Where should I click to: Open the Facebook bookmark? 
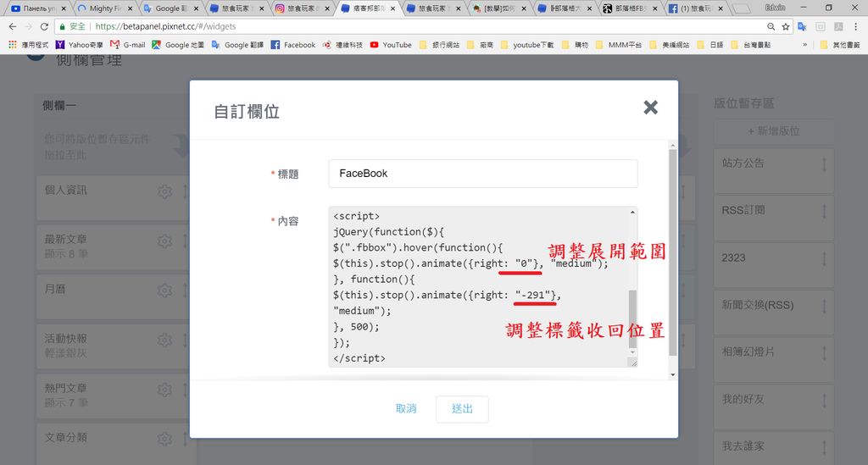[x=292, y=45]
